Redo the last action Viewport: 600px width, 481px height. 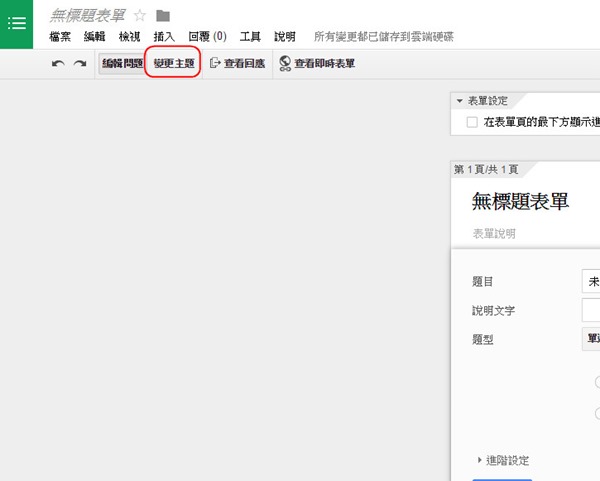tap(80, 63)
